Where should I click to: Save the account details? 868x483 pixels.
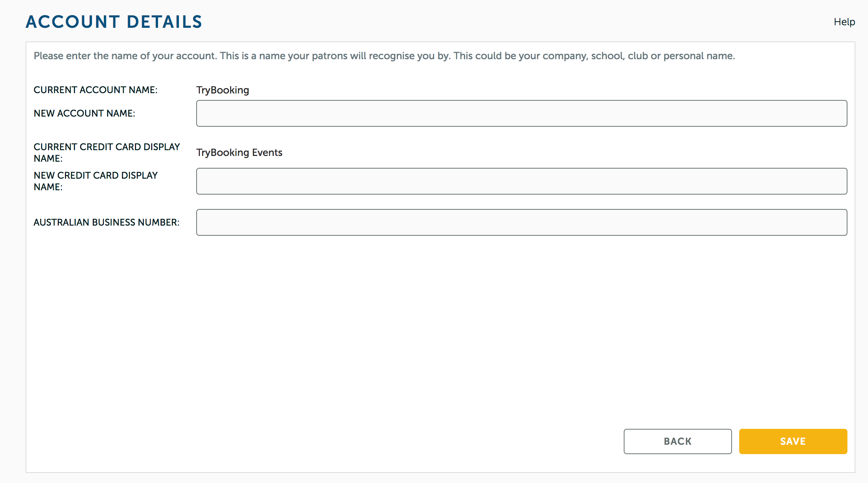point(793,441)
